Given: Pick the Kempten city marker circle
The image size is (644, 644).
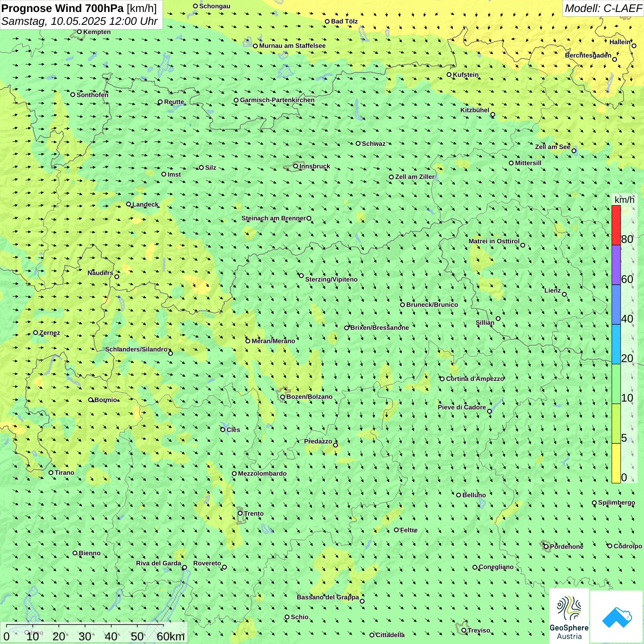Looking at the screenshot, I should 79,32.
